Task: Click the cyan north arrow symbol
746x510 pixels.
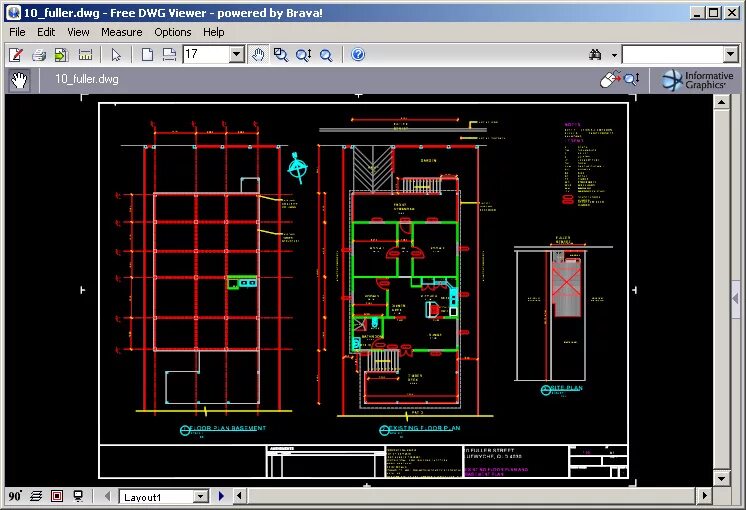Action: (298, 168)
